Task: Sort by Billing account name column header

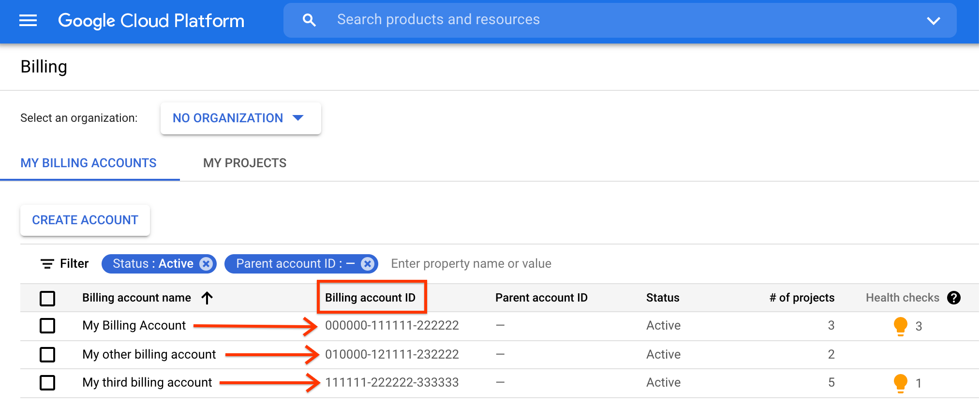Action: pos(136,298)
